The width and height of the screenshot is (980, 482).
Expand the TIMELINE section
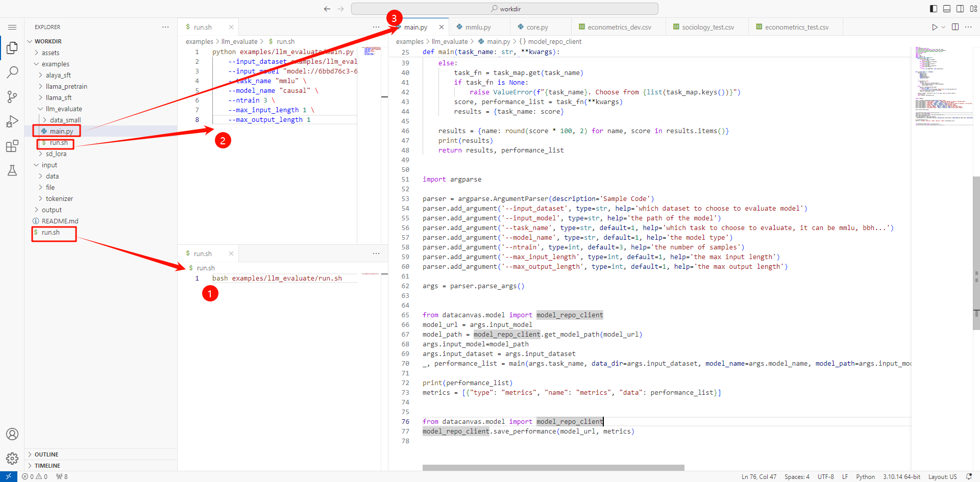tap(47, 466)
